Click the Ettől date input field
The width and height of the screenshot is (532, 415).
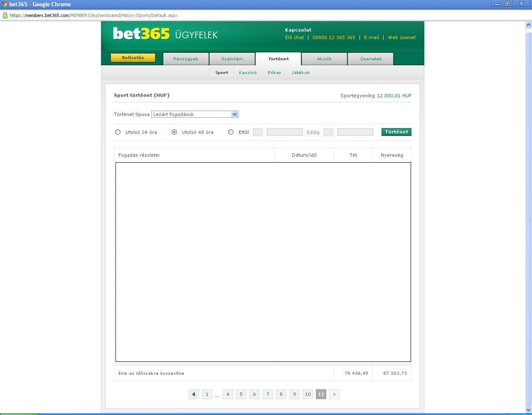tap(285, 132)
